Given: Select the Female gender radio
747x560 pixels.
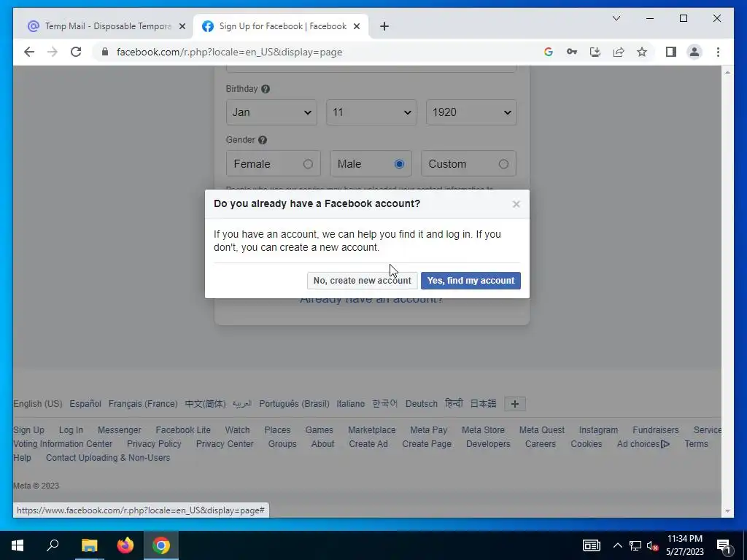Looking at the screenshot, I should click(309, 164).
